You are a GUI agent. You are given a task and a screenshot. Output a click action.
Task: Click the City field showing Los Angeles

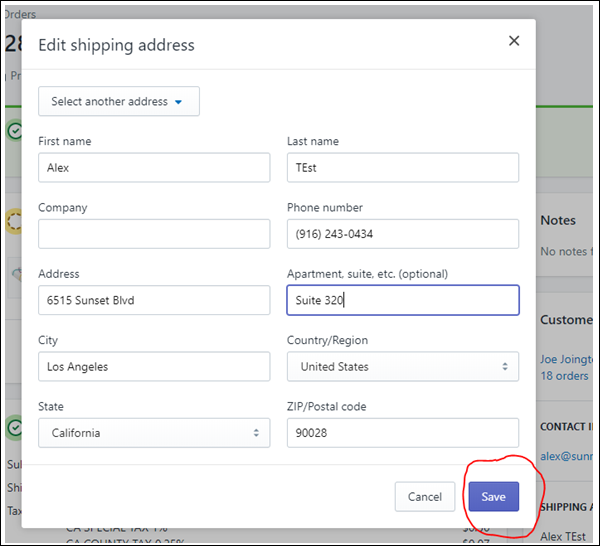tap(154, 367)
